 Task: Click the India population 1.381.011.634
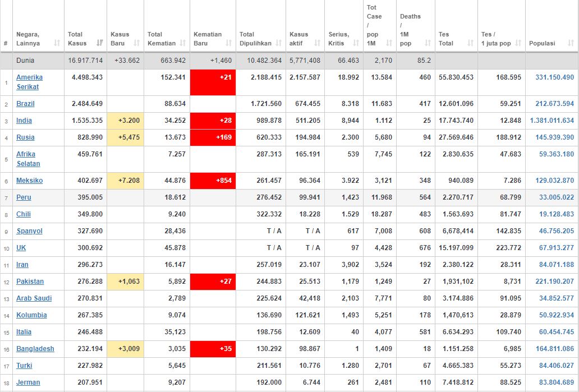click(552, 121)
